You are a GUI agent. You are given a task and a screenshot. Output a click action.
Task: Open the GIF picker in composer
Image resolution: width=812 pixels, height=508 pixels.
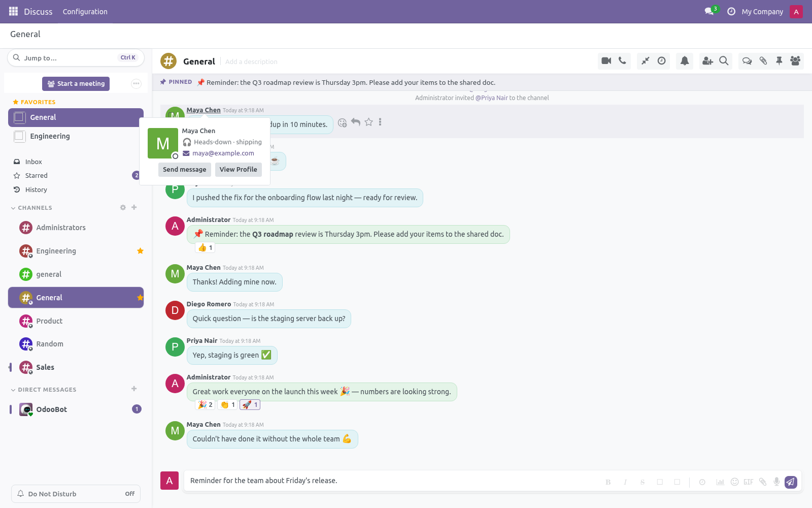click(x=749, y=482)
